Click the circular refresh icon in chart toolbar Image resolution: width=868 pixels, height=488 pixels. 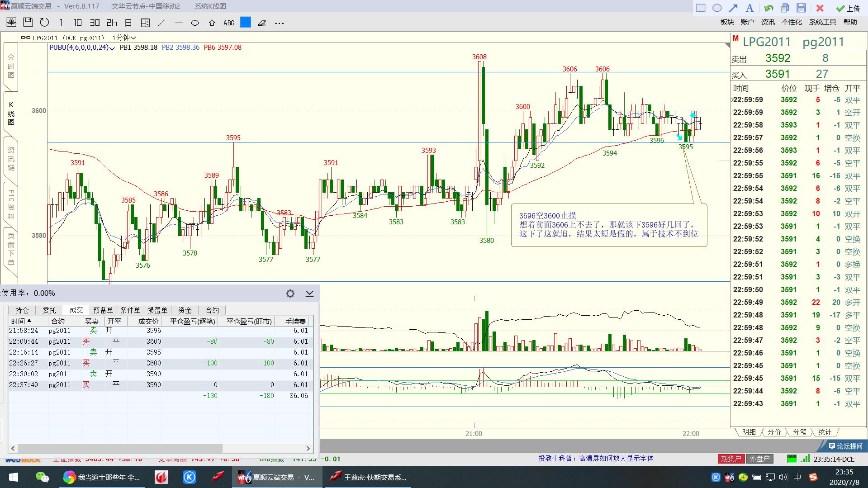click(x=44, y=22)
